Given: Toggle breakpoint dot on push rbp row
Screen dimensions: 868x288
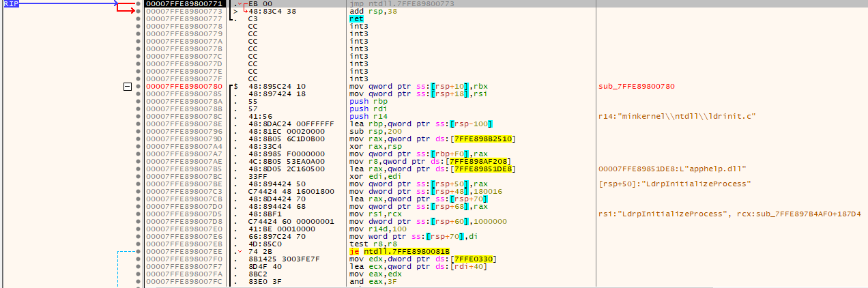Looking at the screenshot, I should pyautogui.click(x=139, y=101).
